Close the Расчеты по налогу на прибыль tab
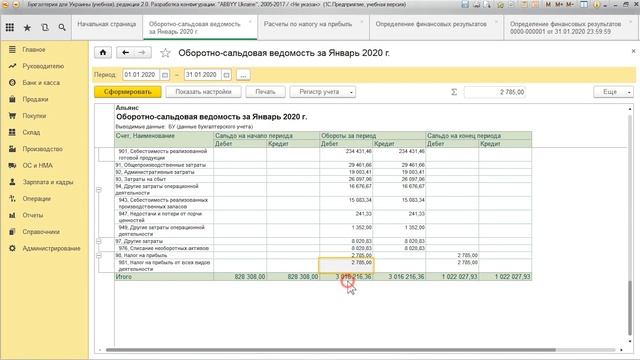Image resolution: width=640 pixels, height=360 pixels. (x=362, y=22)
